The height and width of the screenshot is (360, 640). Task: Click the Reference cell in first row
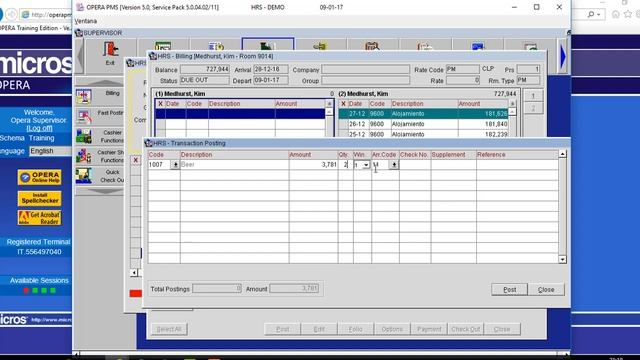click(517, 164)
